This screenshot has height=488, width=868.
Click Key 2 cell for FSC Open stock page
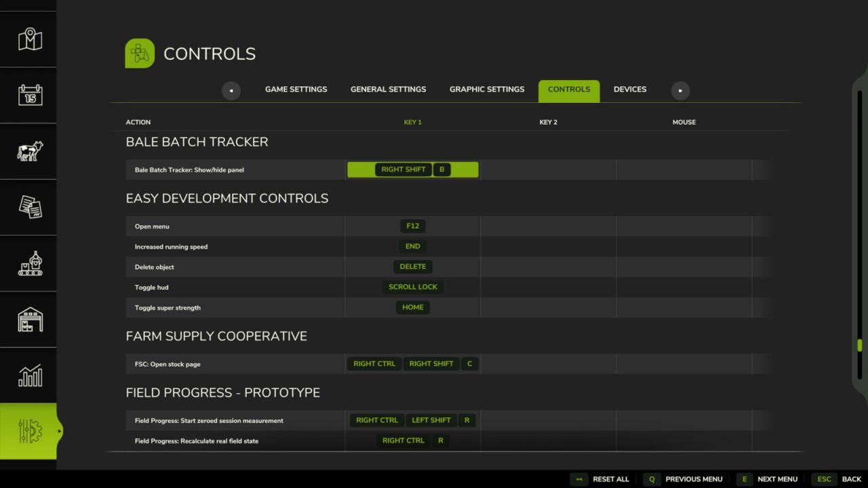[x=549, y=364]
